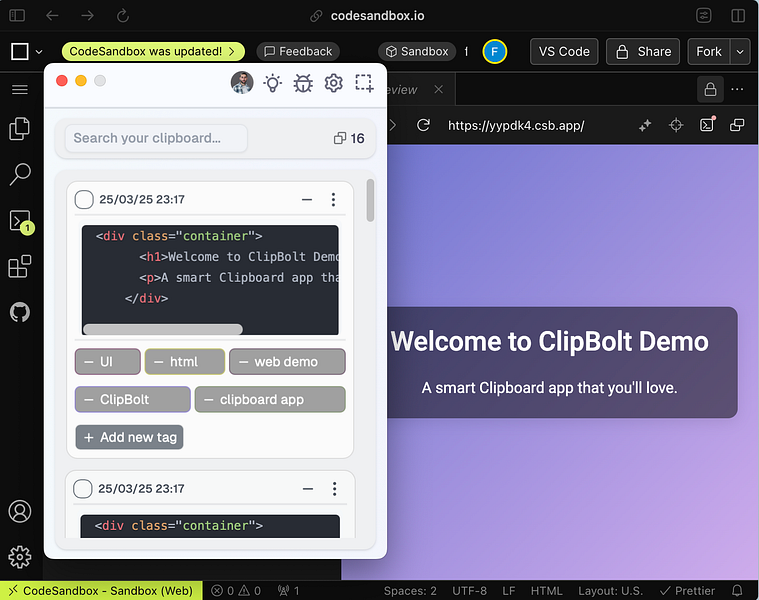The width and height of the screenshot is (759, 600).
Task: Click the crosshair inspect icon in preview toolbar
Action: pyautogui.click(x=676, y=125)
